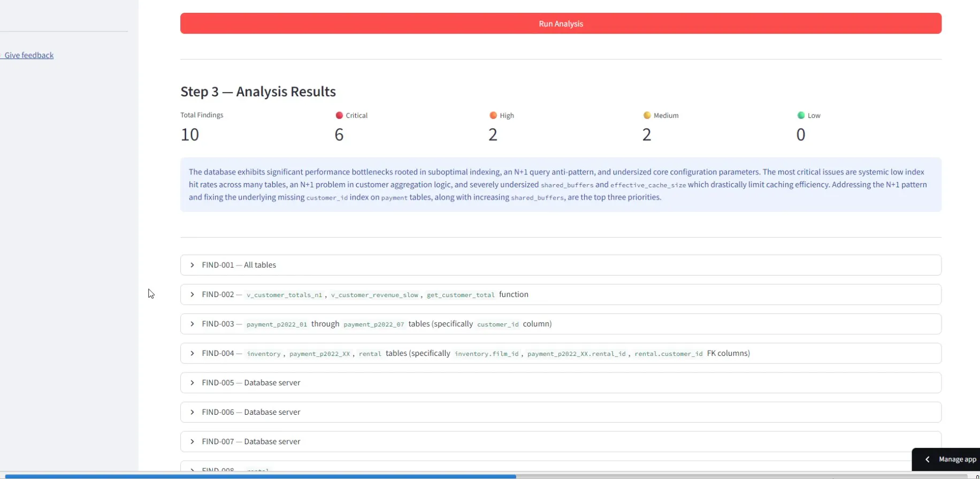The image size is (980, 479).
Task: Open the Manage app panel
Action: tap(946, 459)
